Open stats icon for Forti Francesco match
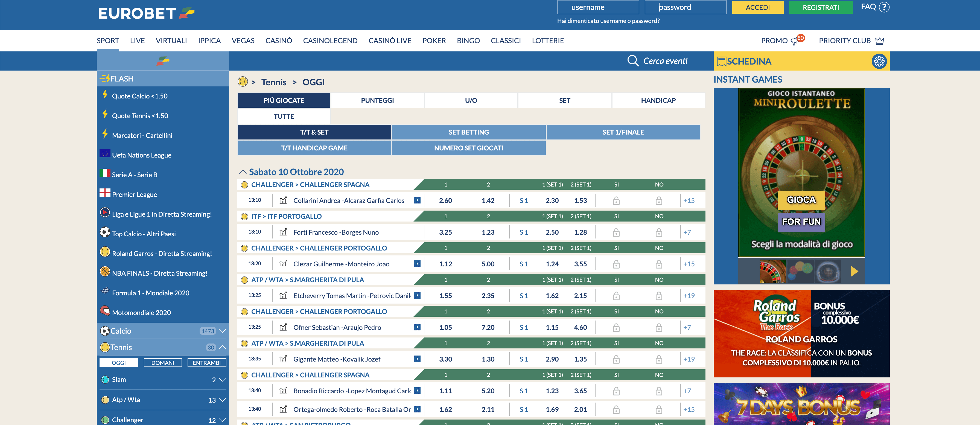This screenshot has width=980, height=425. click(x=283, y=232)
